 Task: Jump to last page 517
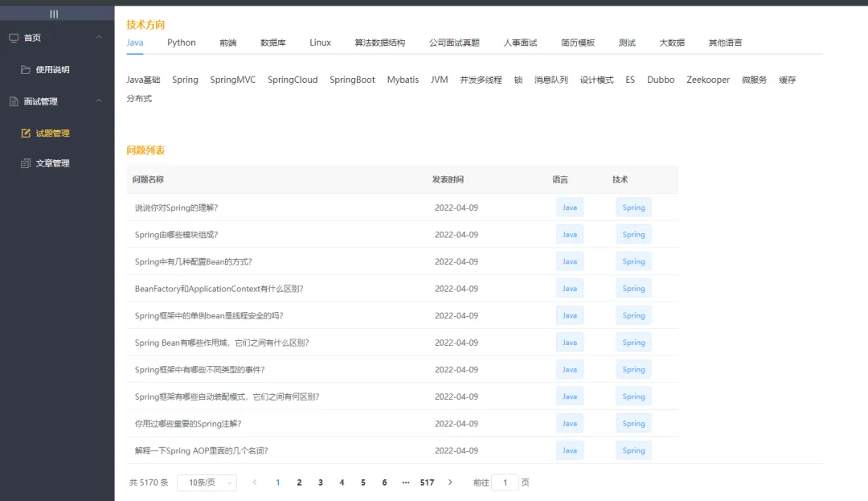[427, 483]
